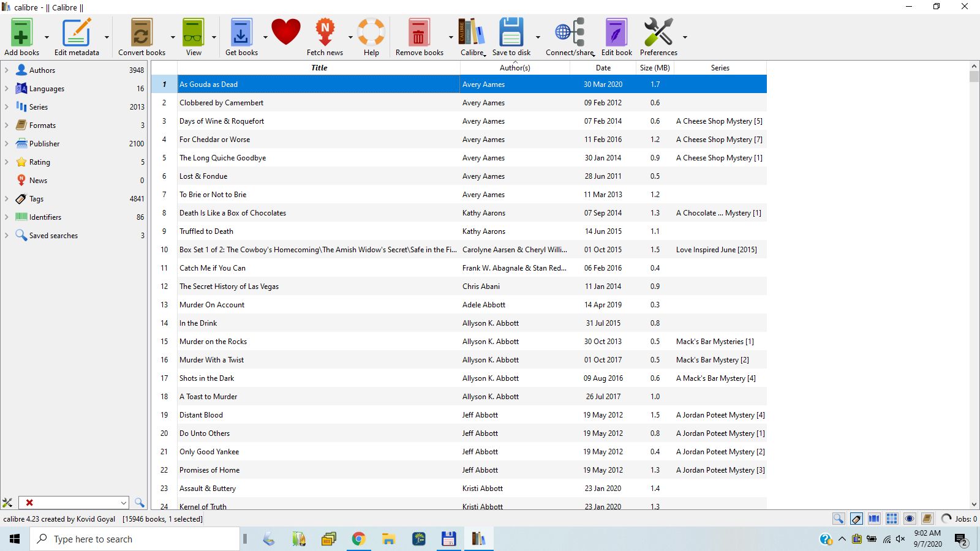Viewport: 980px width, 551px height.
Task: Open Google Chrome from the taskbar
Action: coord(358,539)
